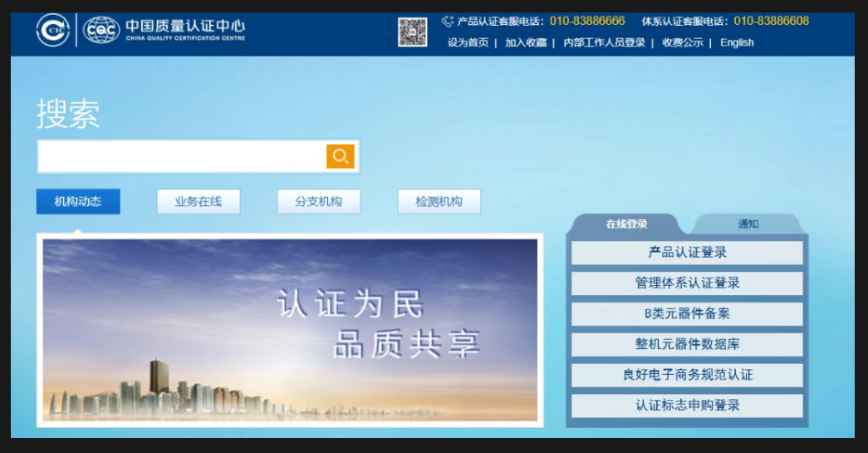Viewport: 868px width, 453px height.
Task: Click the orange search magnifier icon
Action: click(x=340, y=156)
